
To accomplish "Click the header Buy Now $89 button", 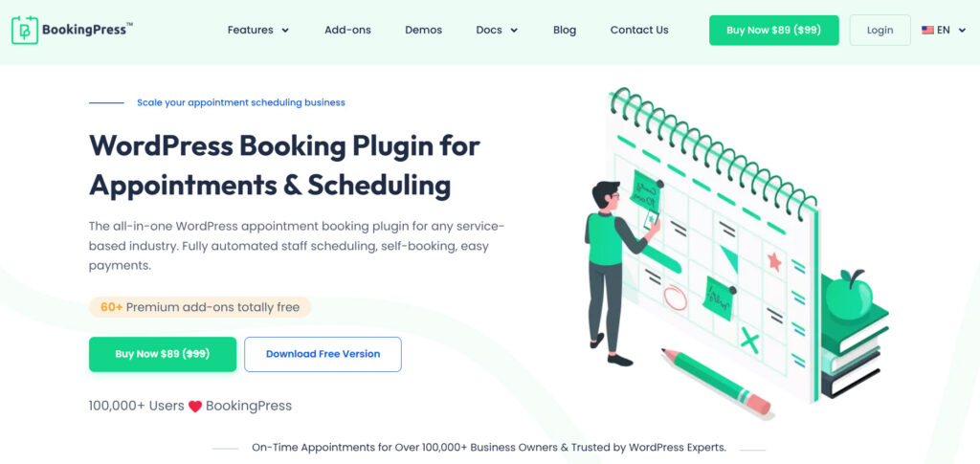I will (x=773, y=30).
